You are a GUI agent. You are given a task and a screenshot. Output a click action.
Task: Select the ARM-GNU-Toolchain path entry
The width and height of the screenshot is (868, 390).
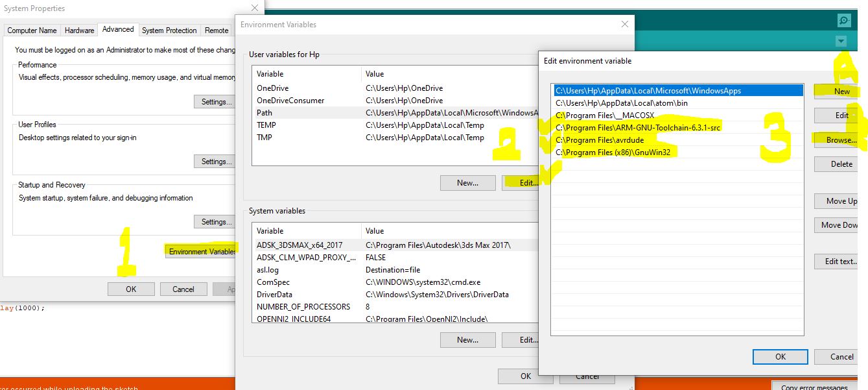(678, 128)
